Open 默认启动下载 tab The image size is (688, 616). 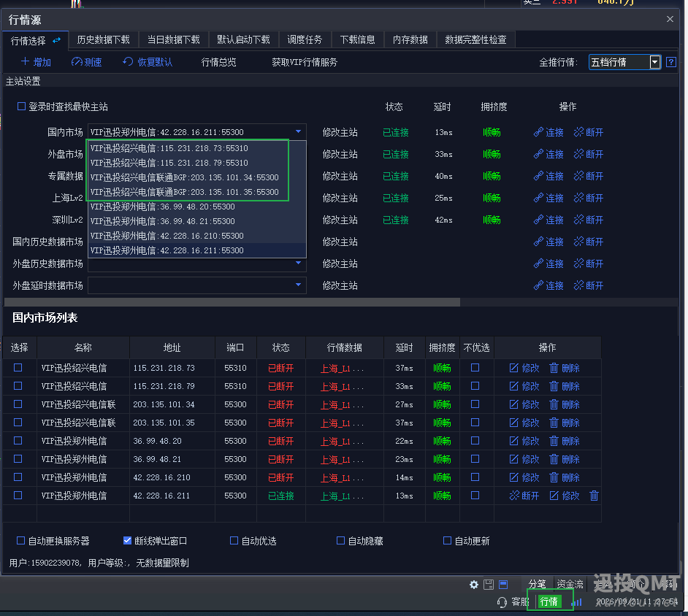(243, 40)
